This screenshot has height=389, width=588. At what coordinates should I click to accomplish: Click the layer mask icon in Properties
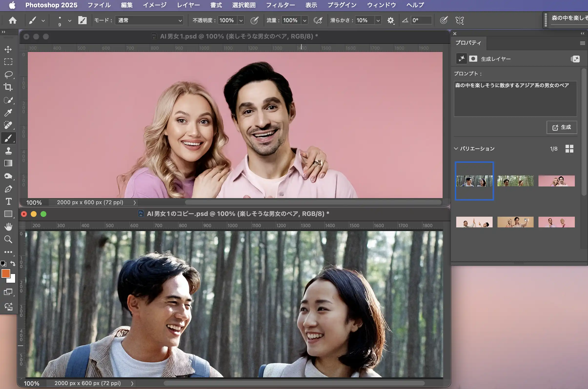[x=473, y=59]
